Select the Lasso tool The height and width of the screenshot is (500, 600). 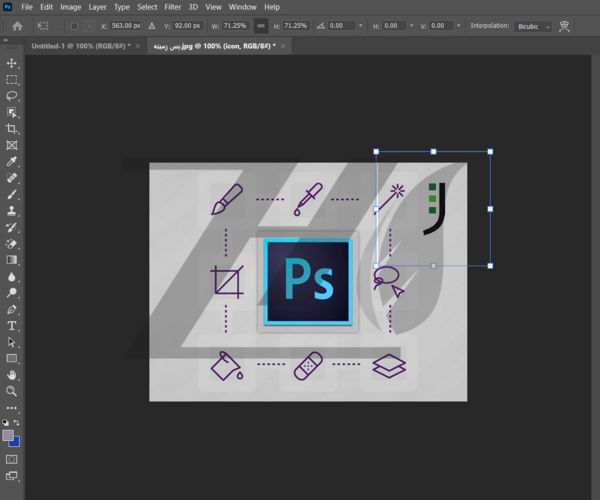(x=11, y=96)
